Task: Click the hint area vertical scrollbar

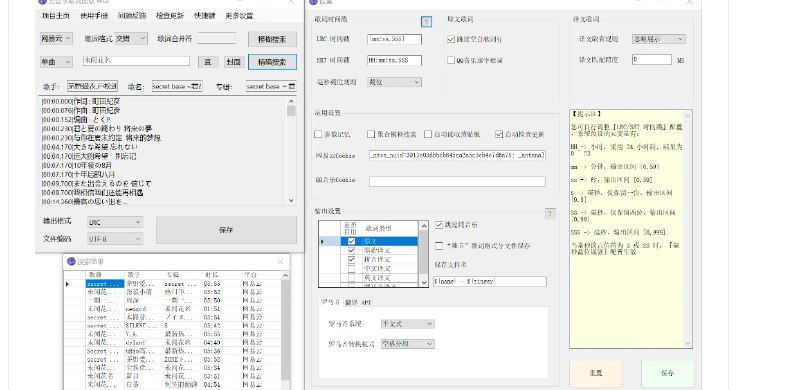Action: [688, 229]
